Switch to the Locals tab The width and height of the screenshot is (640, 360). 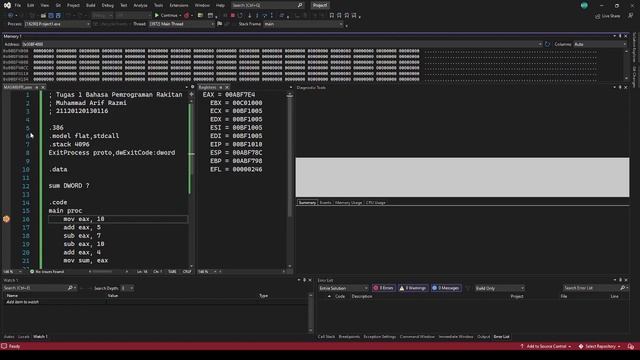click(24, 337)
